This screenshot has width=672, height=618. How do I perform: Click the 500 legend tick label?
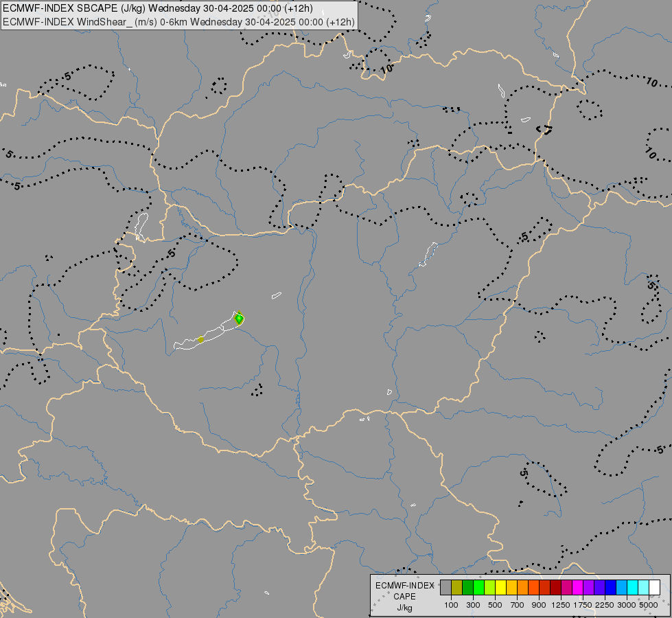click(495, 605)
